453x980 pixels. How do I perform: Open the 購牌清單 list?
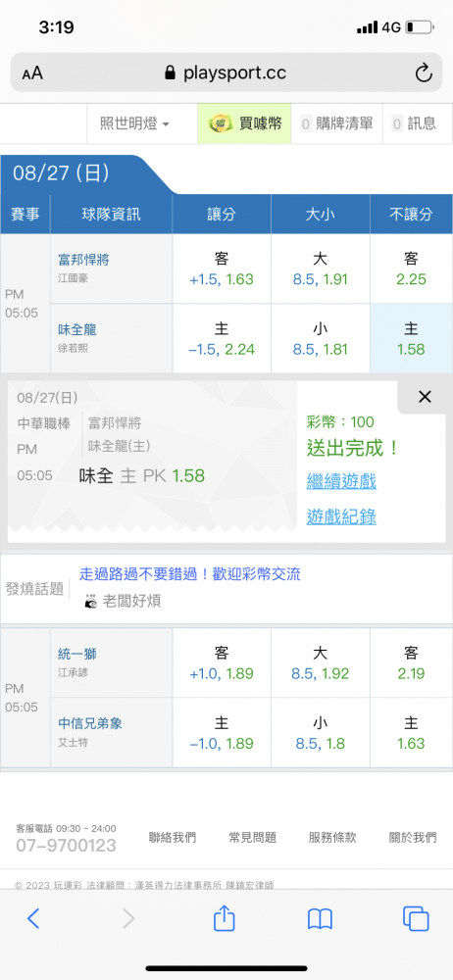point(336,123)
